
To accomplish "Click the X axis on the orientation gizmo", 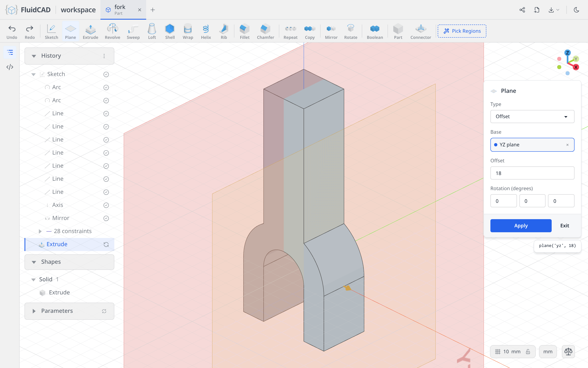I will [x=576, y=67].
